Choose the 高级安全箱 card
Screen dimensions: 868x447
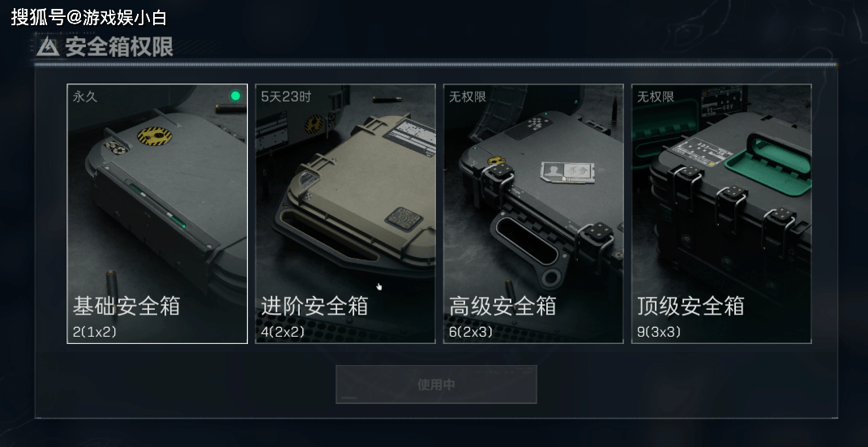[x=533, y=214]
